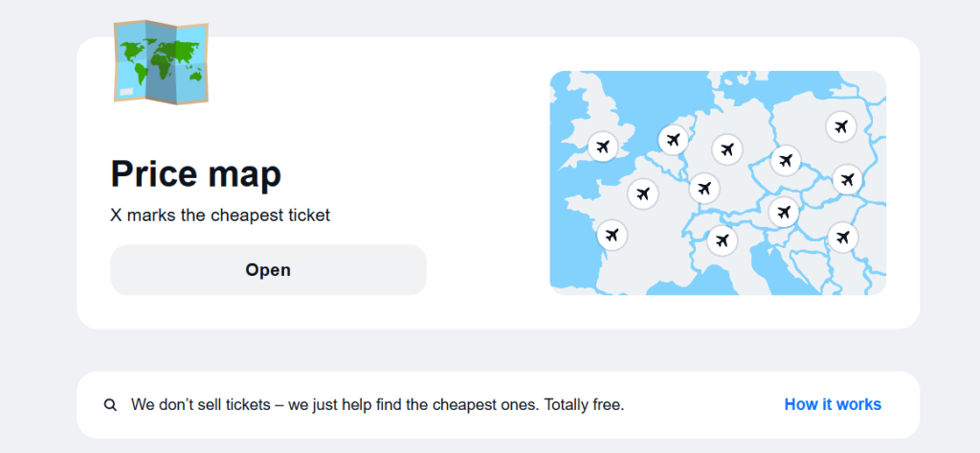
Task: Select the airplane marker in northern France
Action: pos(643,194)
